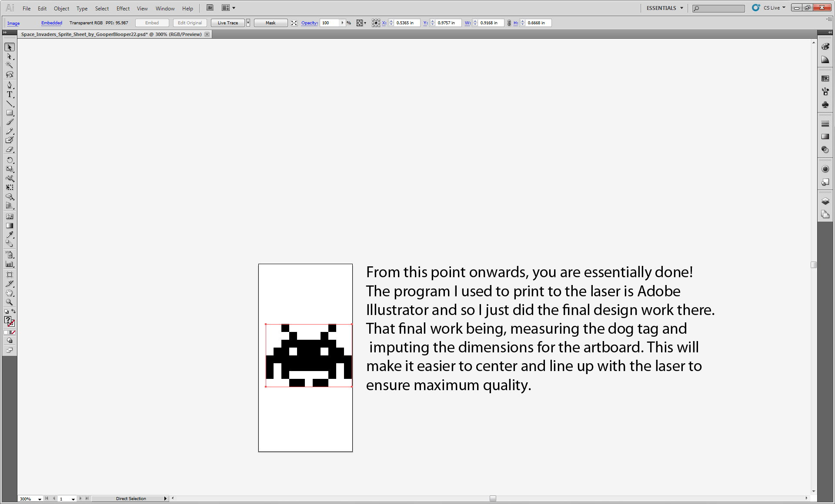Swap fill and stroke colors

13,311
